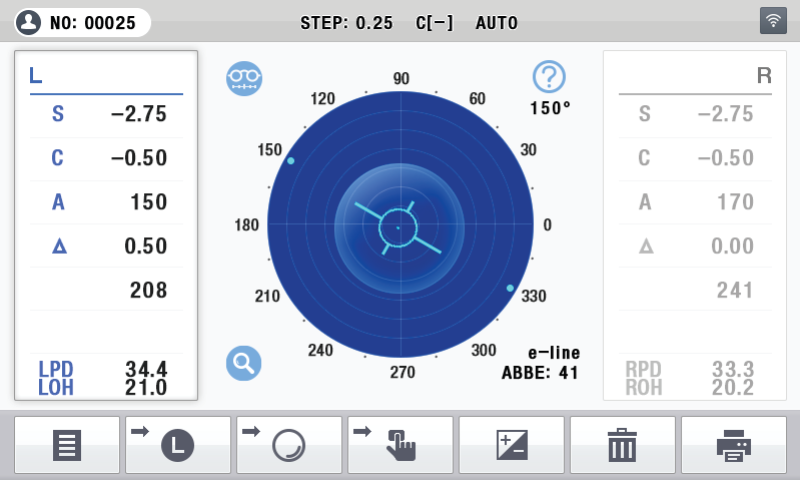The height and width of the screenshot is (480, 800).
Task: Print the results with printer icon
Action: (733, 445)
